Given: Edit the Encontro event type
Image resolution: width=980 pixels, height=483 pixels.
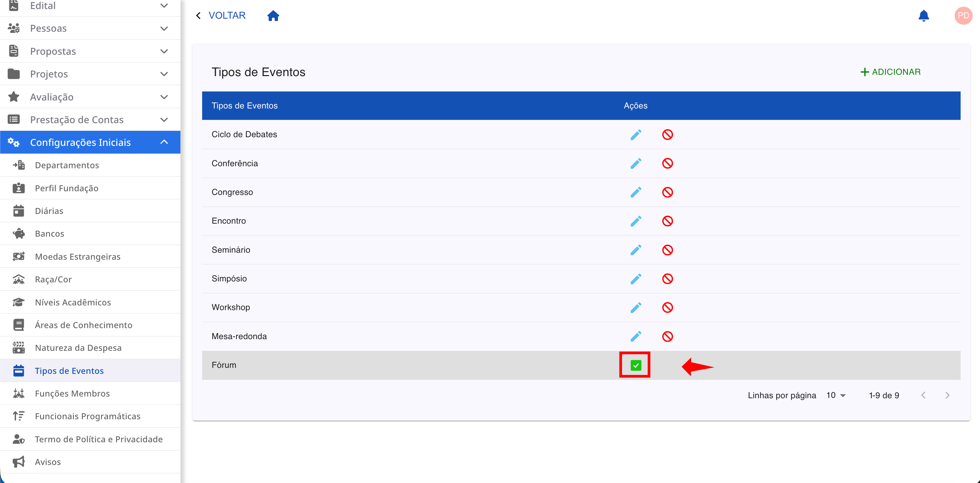Looking at the screenshot, I should (x=636, y=221).
